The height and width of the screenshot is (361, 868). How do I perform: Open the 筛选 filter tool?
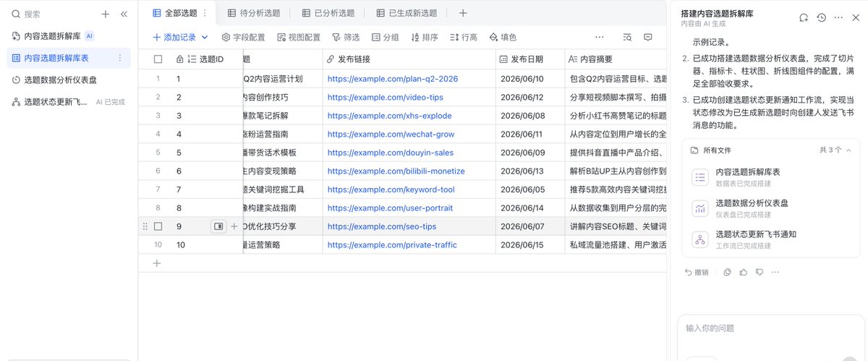[x=346, y=37]
